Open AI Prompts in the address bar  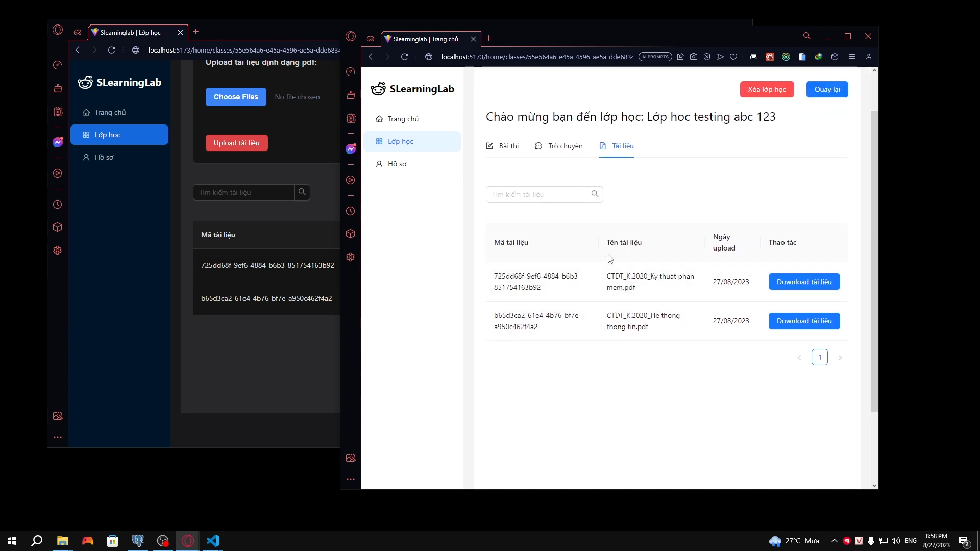coord(655,57)
